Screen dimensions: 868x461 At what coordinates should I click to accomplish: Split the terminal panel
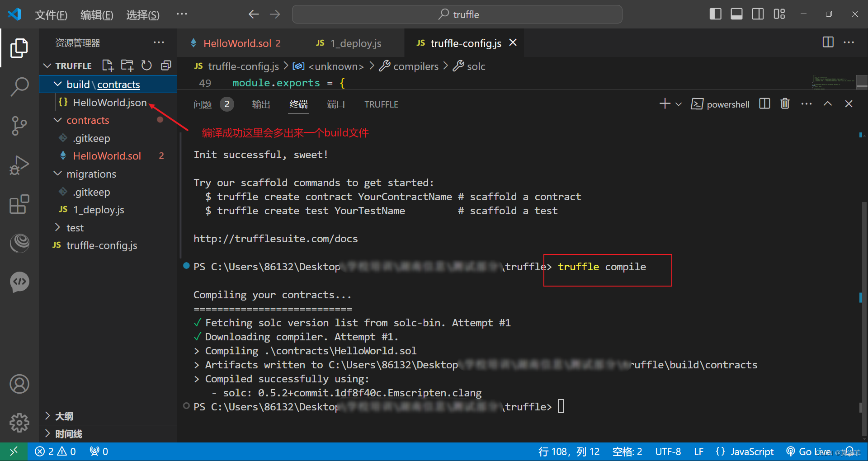click(764, 104)
